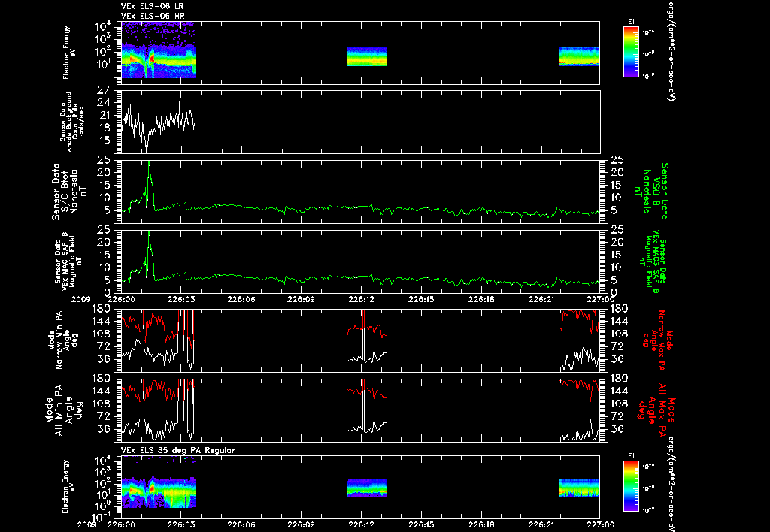This screenshot has height=532, width=770.
Task: Click the "VEx ELS-06 LR" plot title
Action: (152, 6)
